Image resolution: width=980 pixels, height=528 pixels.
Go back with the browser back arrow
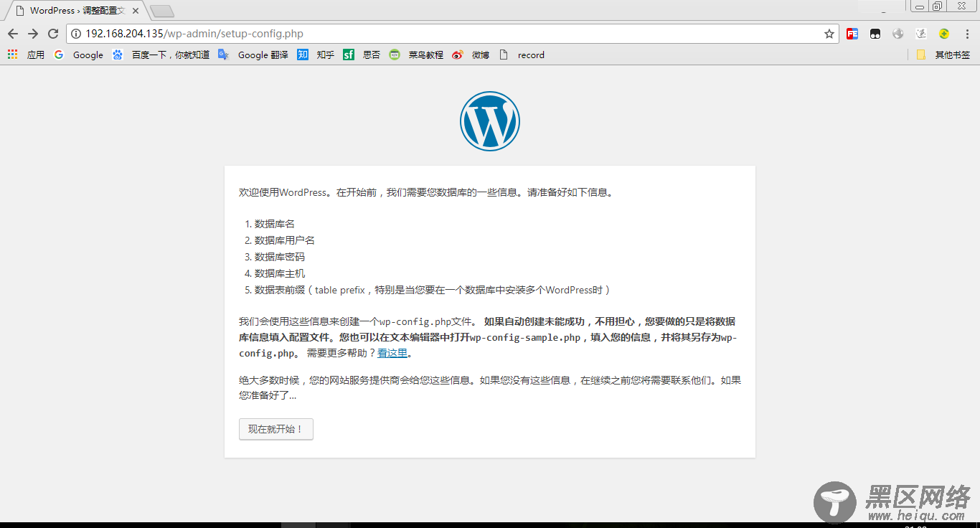[13, 34]
